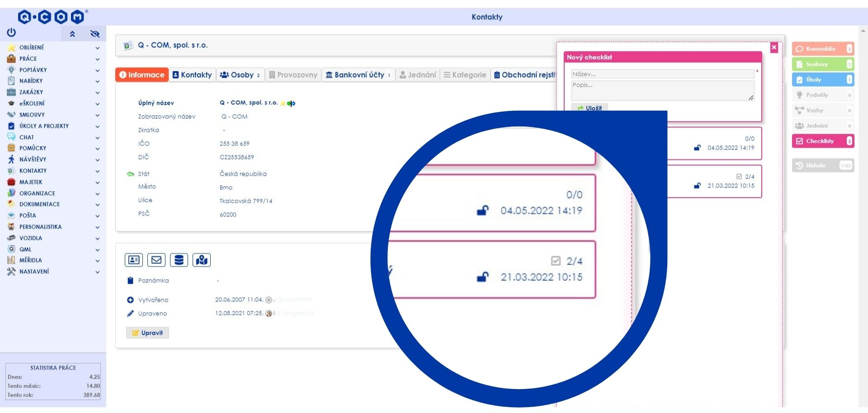The width and height of the screenshot is (868, 413).
Task: Focus the Popis description textarea
Action: [663, 90]
